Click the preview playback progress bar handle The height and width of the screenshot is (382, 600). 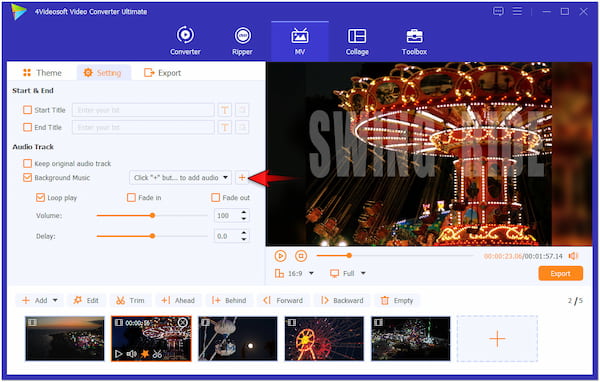coord(349,255)
